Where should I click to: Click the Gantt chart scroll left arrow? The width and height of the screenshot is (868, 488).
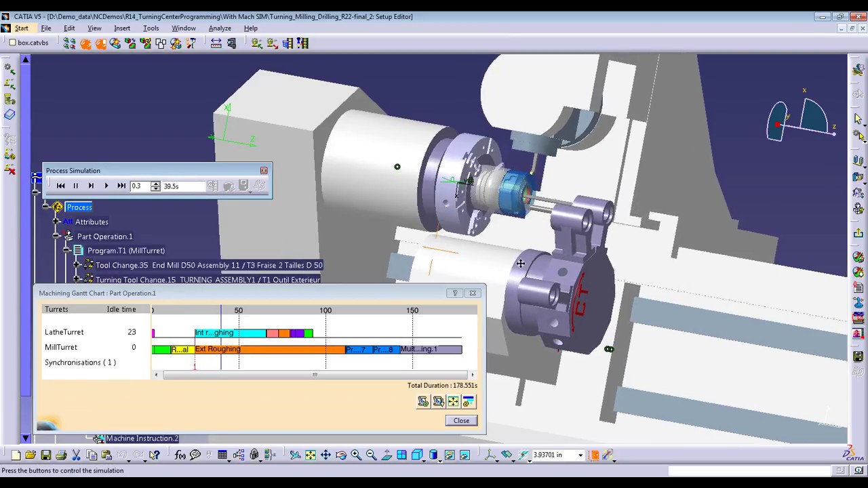[156, 375]
